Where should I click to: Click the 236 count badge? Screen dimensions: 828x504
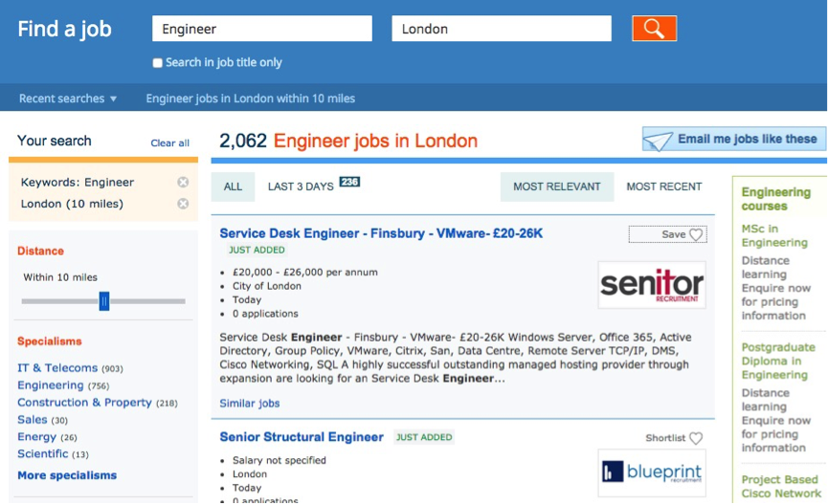349,182
